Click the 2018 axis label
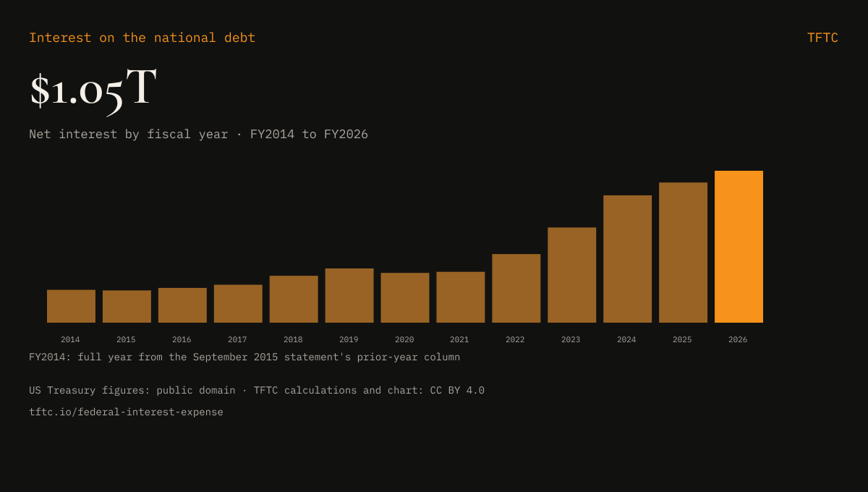This screenshot has height=492, width=868. tap(294, 339)
